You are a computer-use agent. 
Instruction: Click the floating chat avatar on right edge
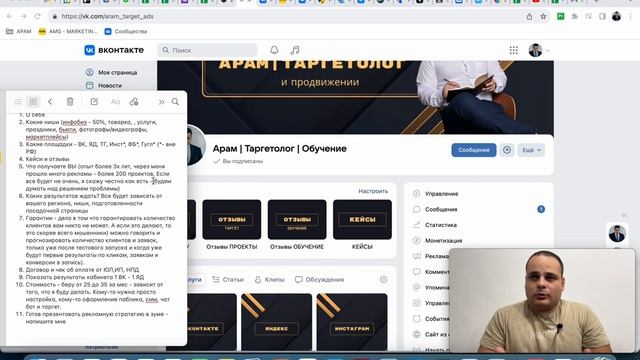point(617,234)
